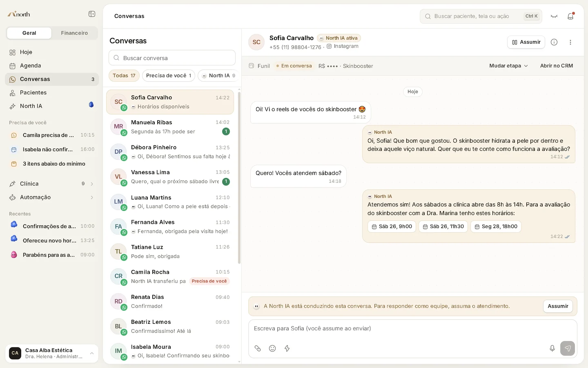Screen dimensions: 588x368
Task: Pick the Seg 28, 18h00 slot
Action: (x=496, y=227)
